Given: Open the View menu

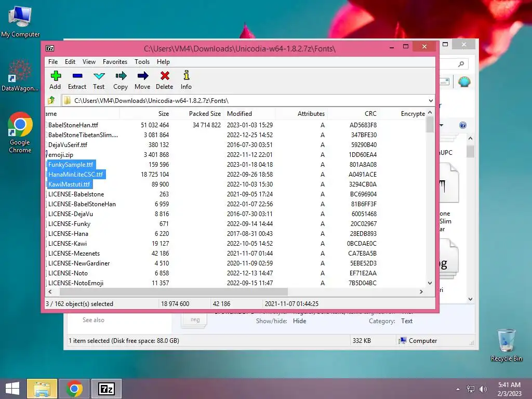Looking at the screenshot, I should (89, 62).
